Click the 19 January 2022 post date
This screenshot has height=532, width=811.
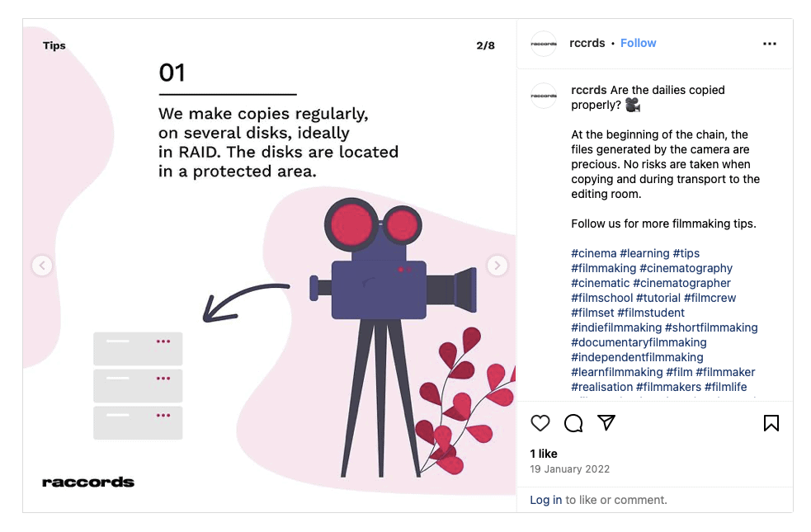569,469
